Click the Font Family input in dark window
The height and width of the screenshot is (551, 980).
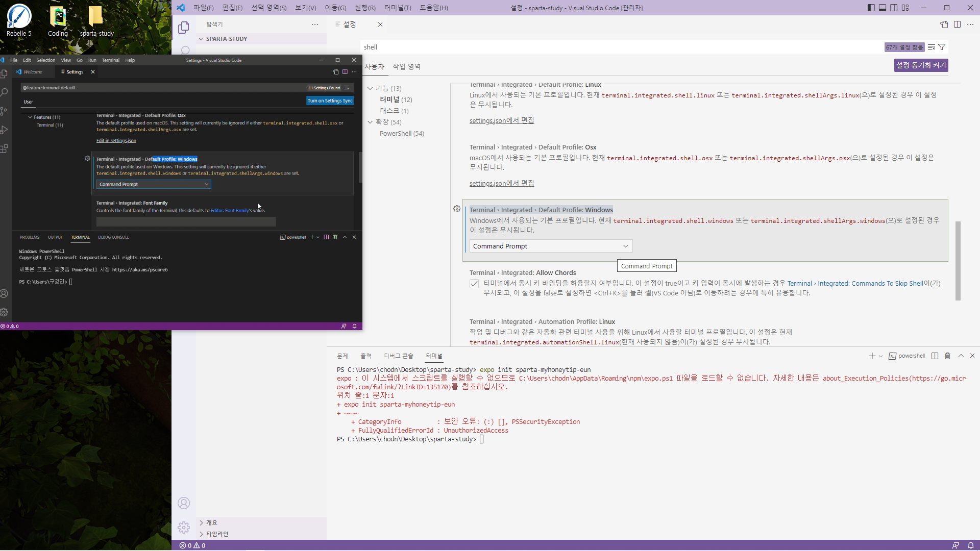pyautogui.click(x=186, y=222)
